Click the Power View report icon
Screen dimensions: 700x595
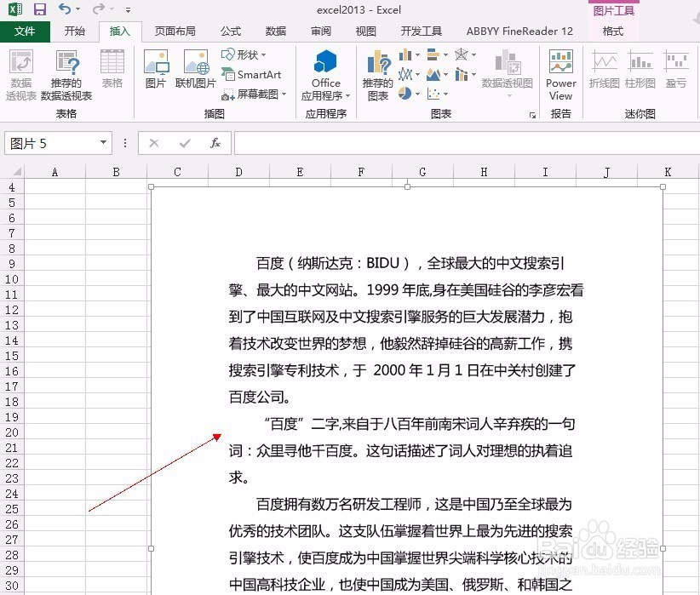(560, 75)
